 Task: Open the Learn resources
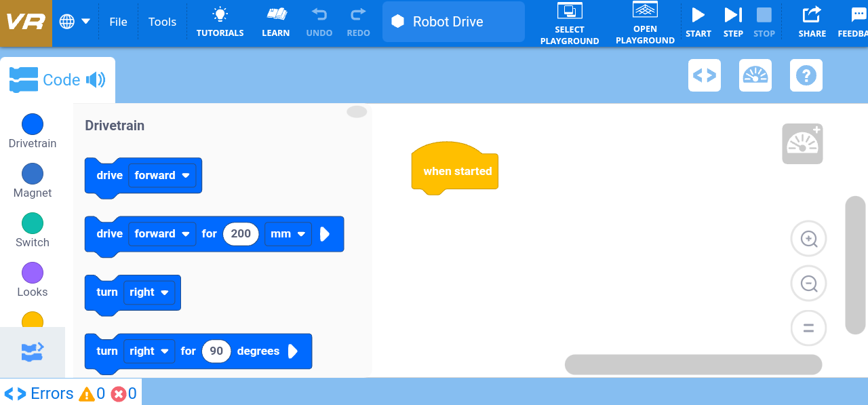coord(275,22)
